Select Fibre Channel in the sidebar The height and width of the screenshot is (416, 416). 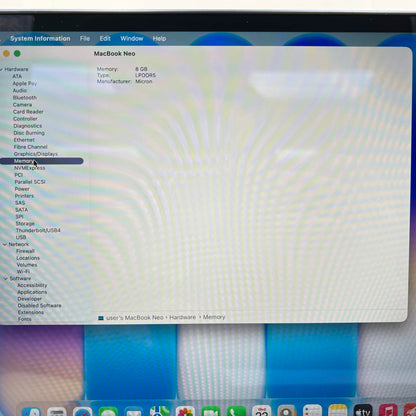click(x=30, y=147)
